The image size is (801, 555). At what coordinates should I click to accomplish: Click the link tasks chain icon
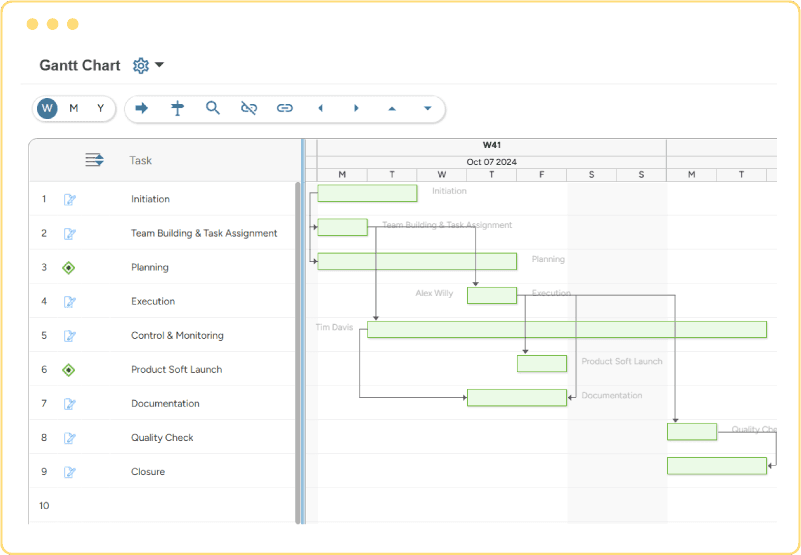(x=285, y=108)
